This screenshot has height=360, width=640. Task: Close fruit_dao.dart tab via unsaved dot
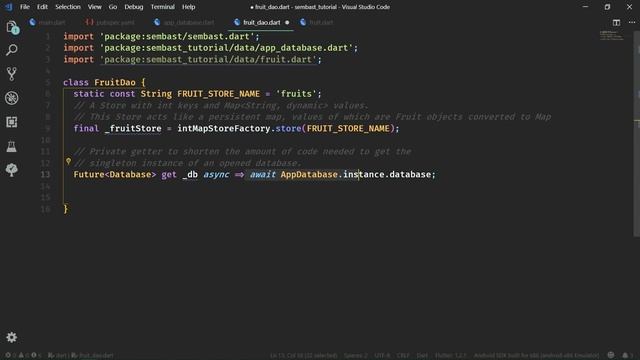pyautogui.click(x=287, y=22)
